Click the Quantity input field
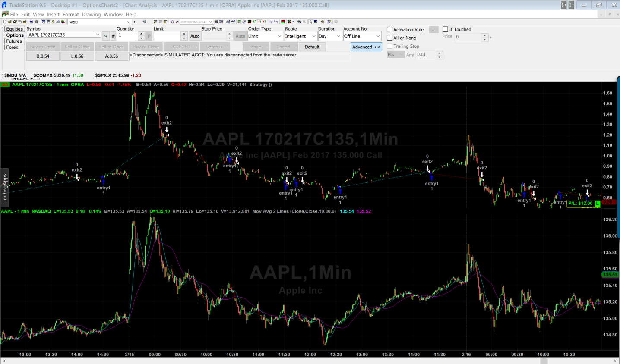 coord(127,36)
